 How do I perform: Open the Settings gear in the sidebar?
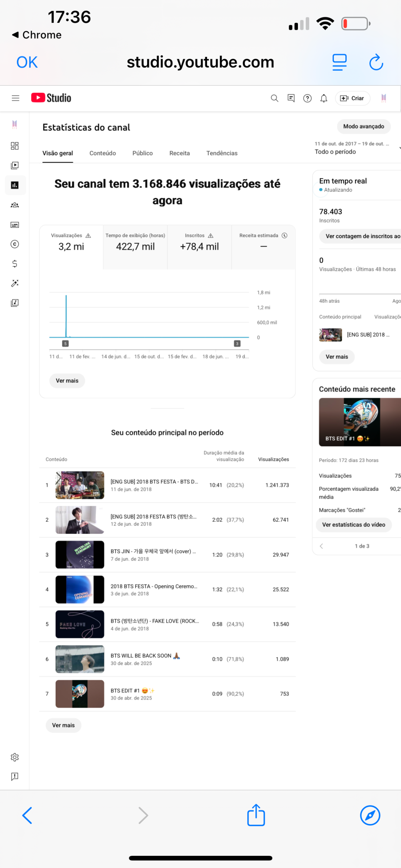(x=15, y=757)
